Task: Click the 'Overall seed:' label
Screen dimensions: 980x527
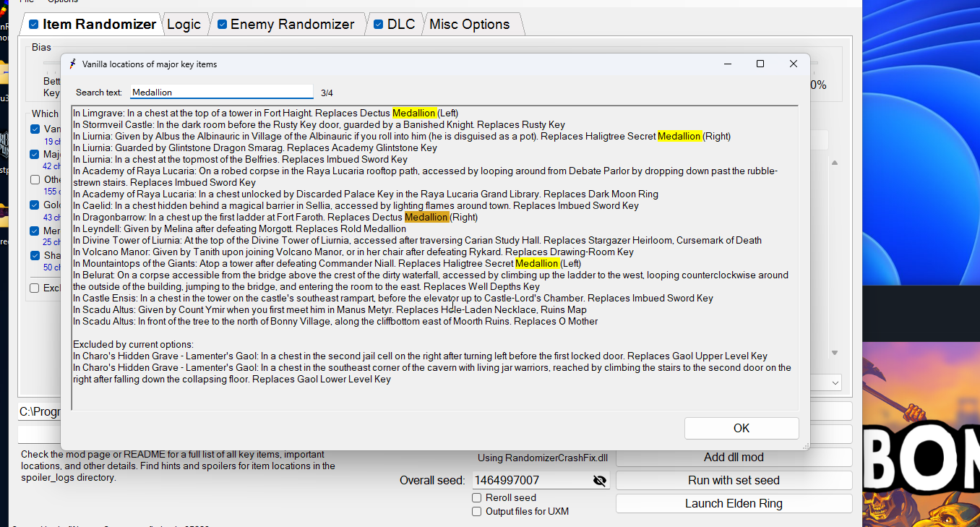Action: tap(433, 481)
